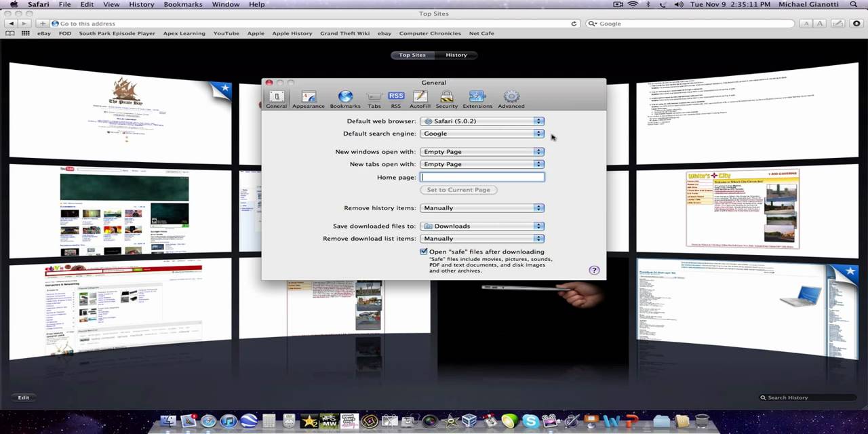Image resolution: width=868 pixels, height=434 pixels.
Task: Click the Edit button for Top Sites
Action: pyautogui.click(x=24, y=397)
